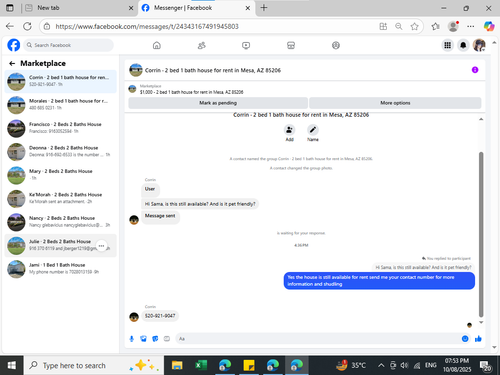
Task: Open browser Settings and more menu
Action: point(471,26)
